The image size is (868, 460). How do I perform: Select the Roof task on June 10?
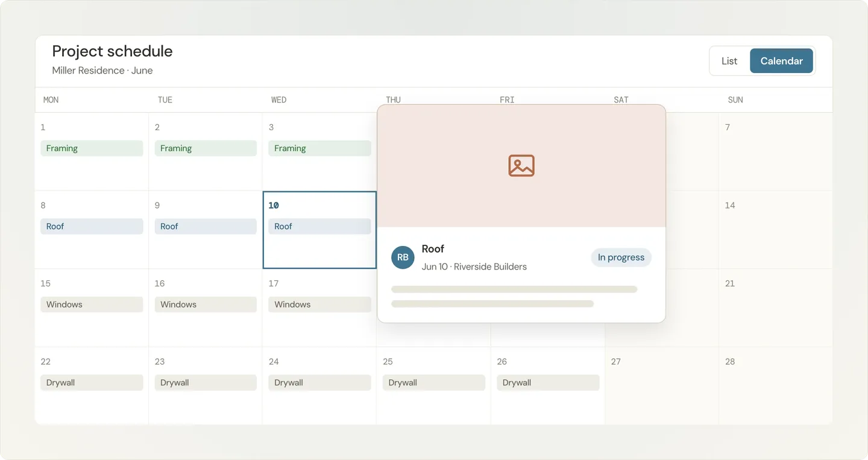click(319, 227)
